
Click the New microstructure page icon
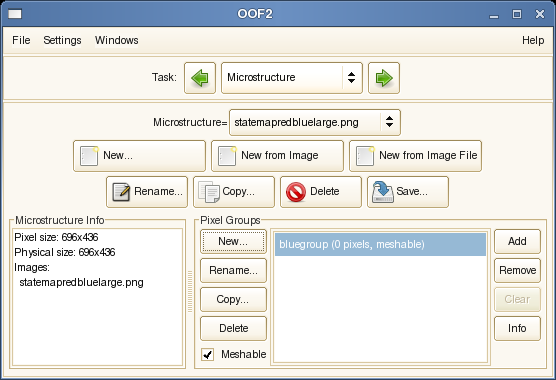(x=89, y=156)
